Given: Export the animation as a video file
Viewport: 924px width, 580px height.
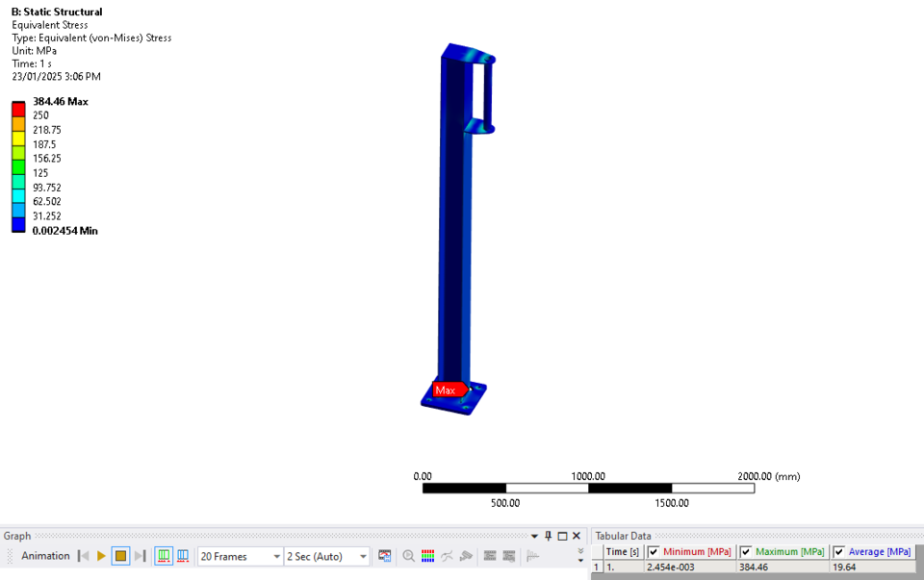Looking at the screenshot, I should pyautogui.click(x=384, y=556).
